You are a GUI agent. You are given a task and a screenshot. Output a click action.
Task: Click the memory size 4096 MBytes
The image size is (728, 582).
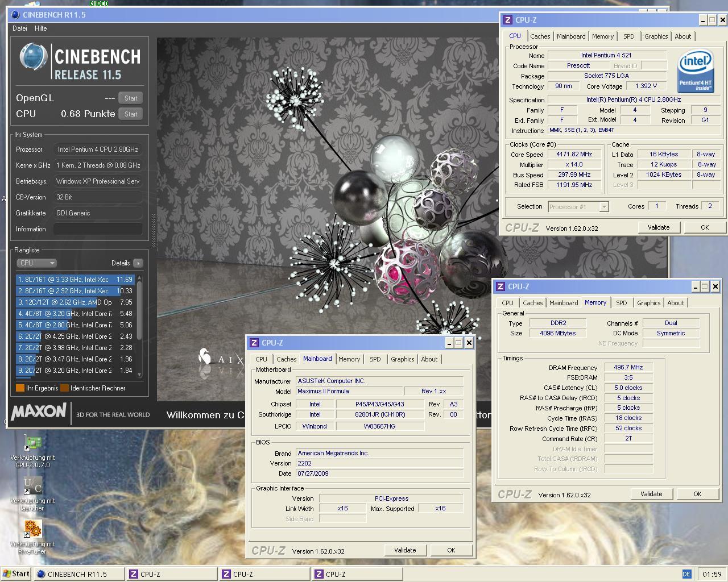click(x=557, y=334)
